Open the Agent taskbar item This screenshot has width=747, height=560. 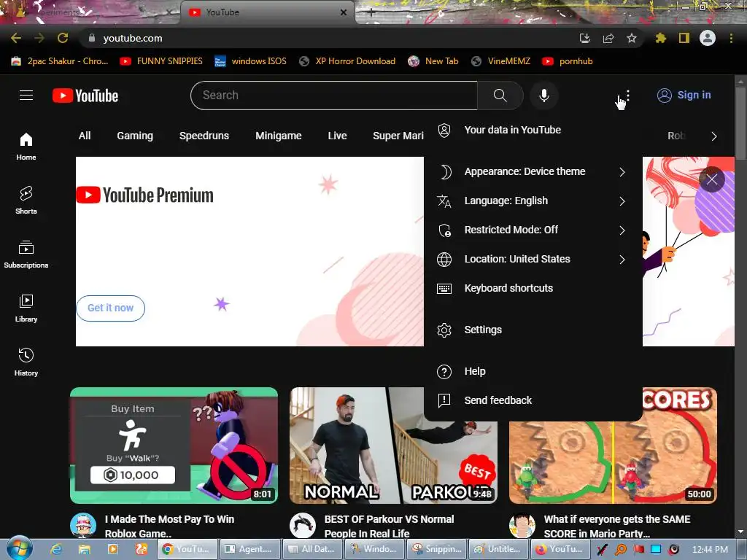(x=249, y=549)
